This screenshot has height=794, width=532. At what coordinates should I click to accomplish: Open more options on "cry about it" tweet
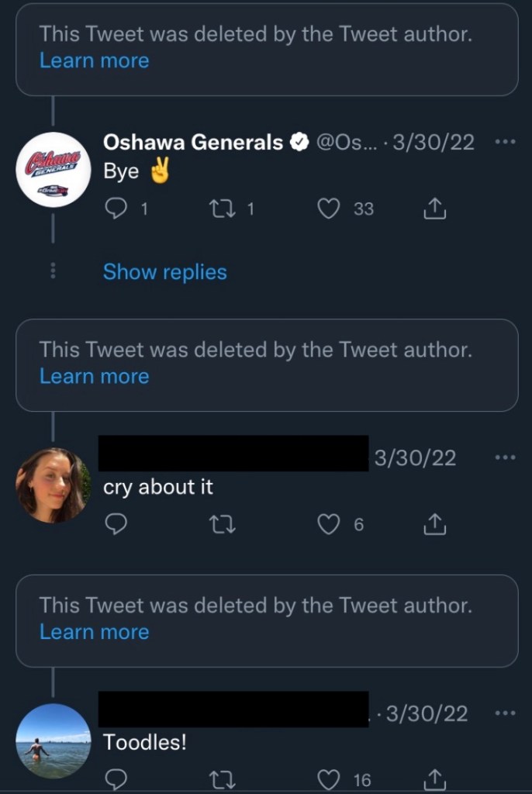tap(504, 457)
